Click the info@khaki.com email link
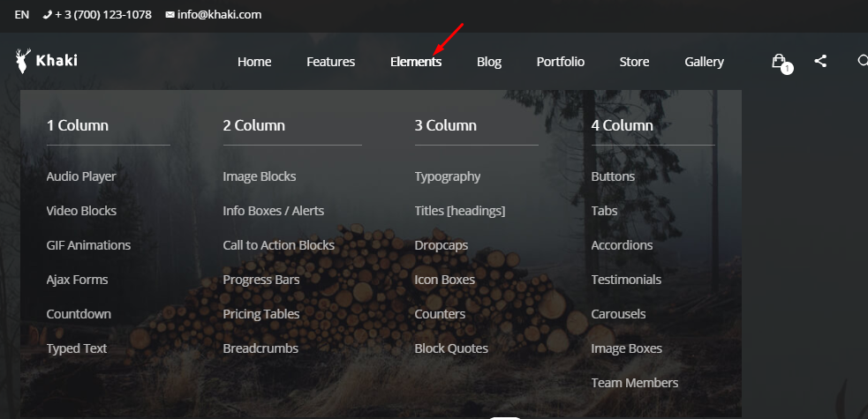The image size is (868, 419). (x=213, y=15)
